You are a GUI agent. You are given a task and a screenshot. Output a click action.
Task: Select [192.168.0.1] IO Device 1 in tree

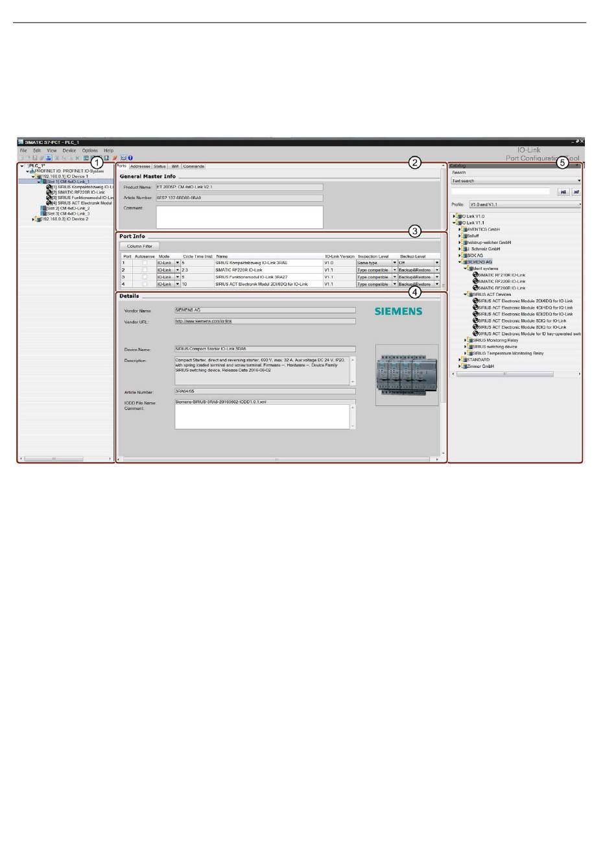tap(65, 176)
